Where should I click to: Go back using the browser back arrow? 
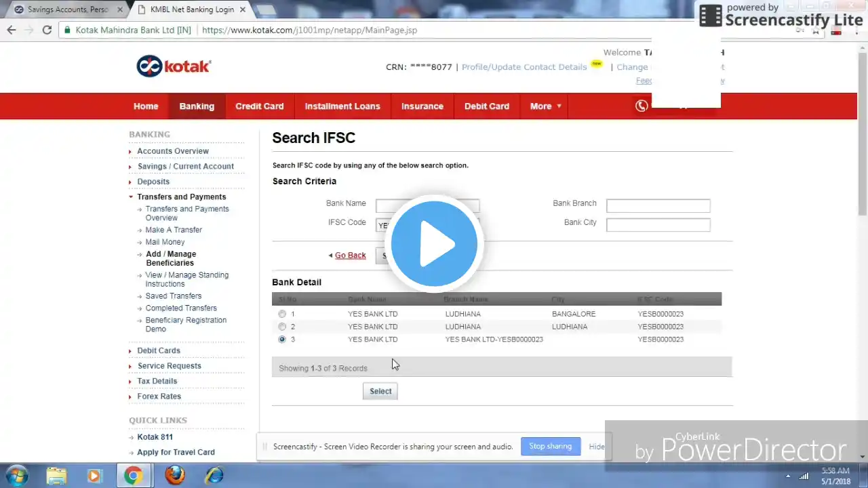12,30
